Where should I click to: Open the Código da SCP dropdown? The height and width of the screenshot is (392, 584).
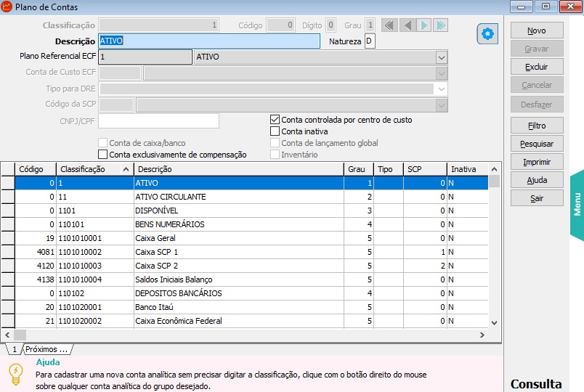coord(442,106)
